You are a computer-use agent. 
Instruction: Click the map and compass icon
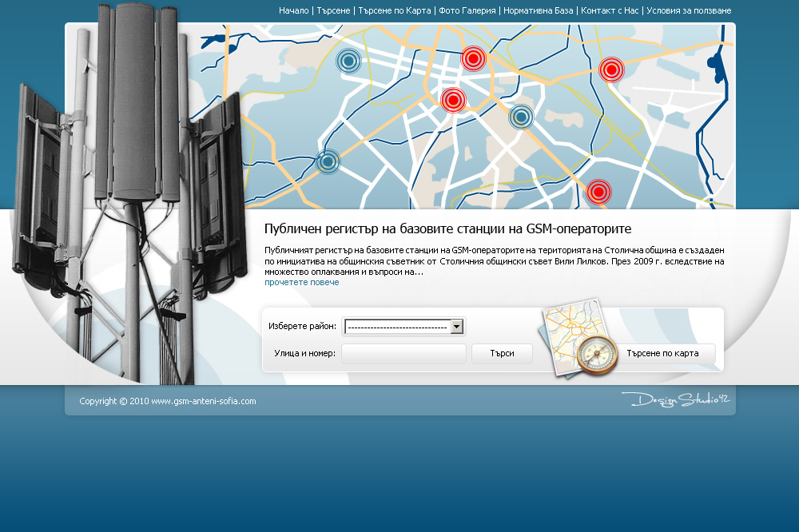click(578, 338)
